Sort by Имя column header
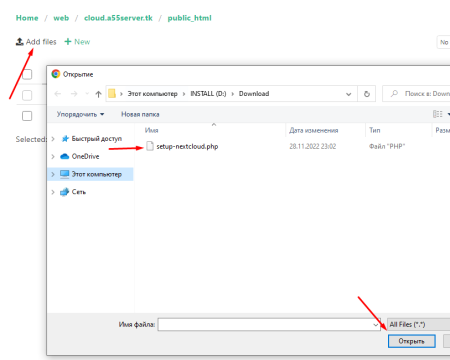Image resolution: width=450 pixels, height=360 pixels. (151, 130)
